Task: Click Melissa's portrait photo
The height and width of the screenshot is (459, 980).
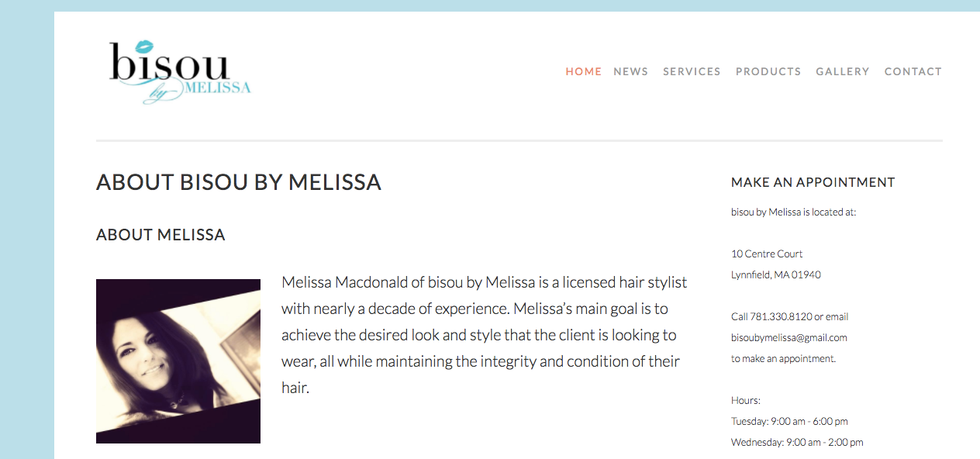Action: coord(178,361)
